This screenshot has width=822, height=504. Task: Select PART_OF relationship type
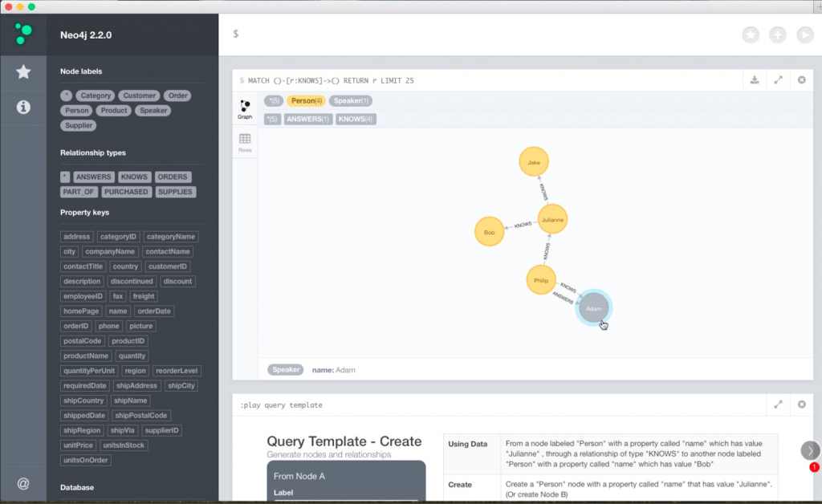(x=79, y=192)
